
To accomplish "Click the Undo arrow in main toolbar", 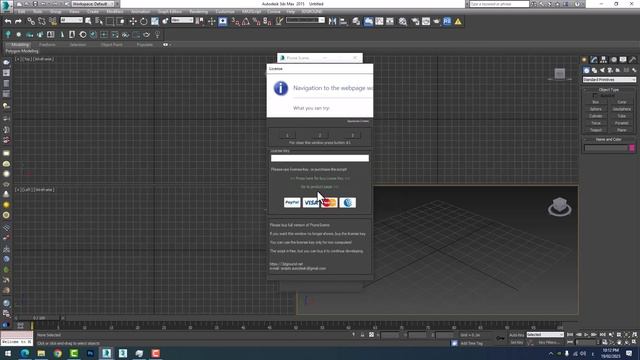I will (x=8, y=21).
